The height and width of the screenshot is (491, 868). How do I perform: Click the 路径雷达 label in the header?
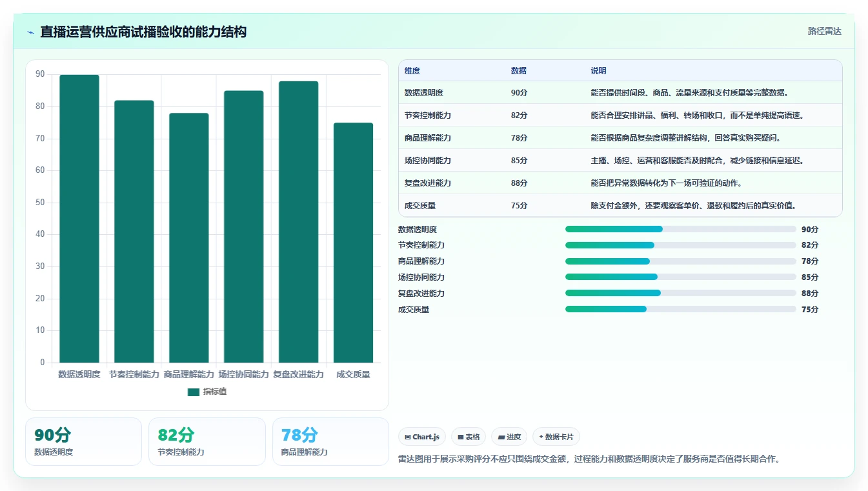click(825, 31)
